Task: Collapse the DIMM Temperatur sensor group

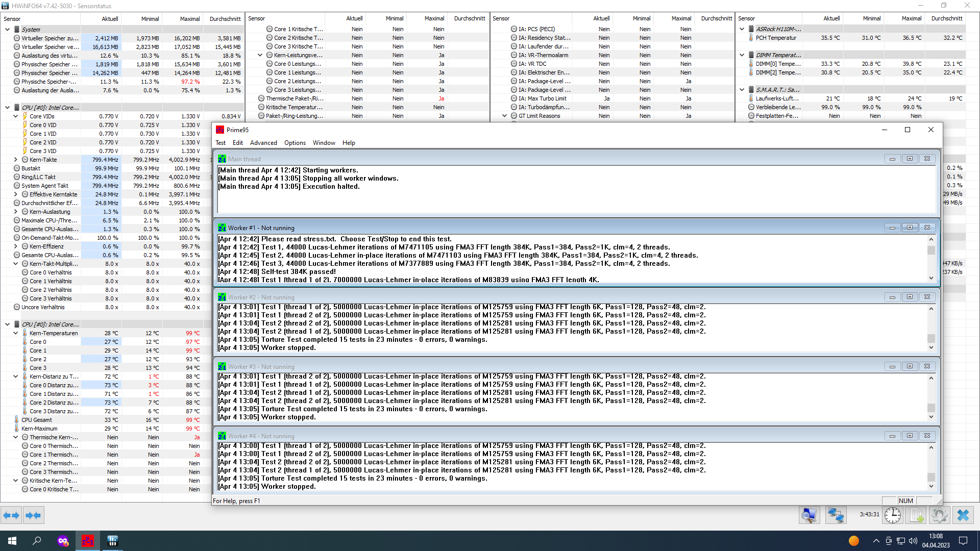Action: click(x=742, y=55)
